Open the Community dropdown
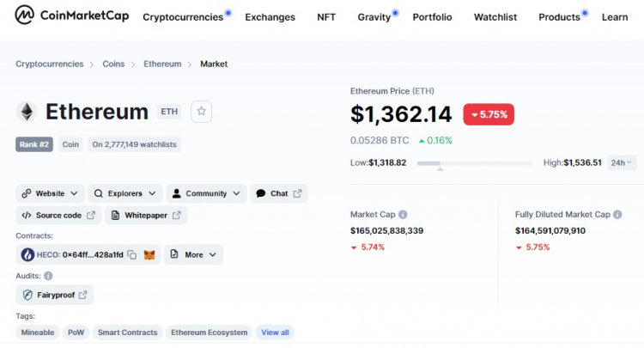 point(206,193)
